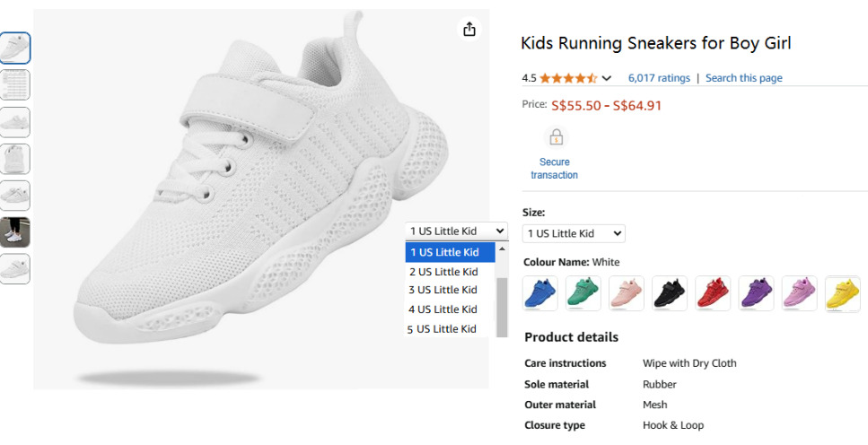
Task: View the size chart thumbnail image
Action: (x=15, y=85)
